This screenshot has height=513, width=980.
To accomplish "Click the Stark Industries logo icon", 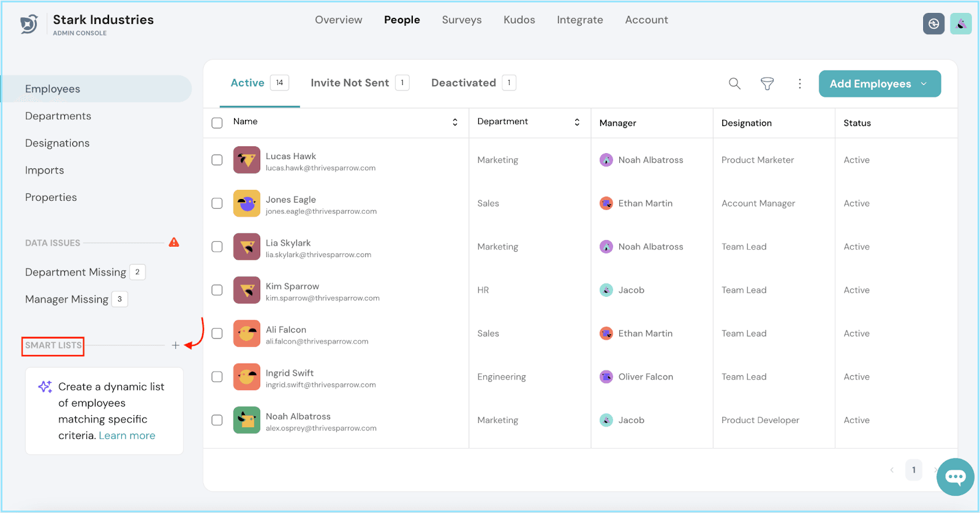I will [29, 24].
